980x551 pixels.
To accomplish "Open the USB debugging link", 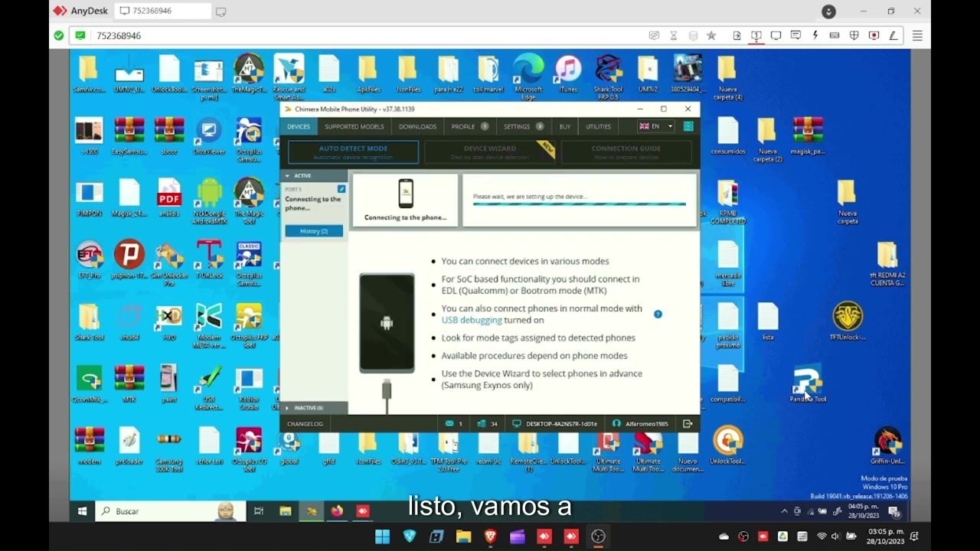I will [472, 320].
